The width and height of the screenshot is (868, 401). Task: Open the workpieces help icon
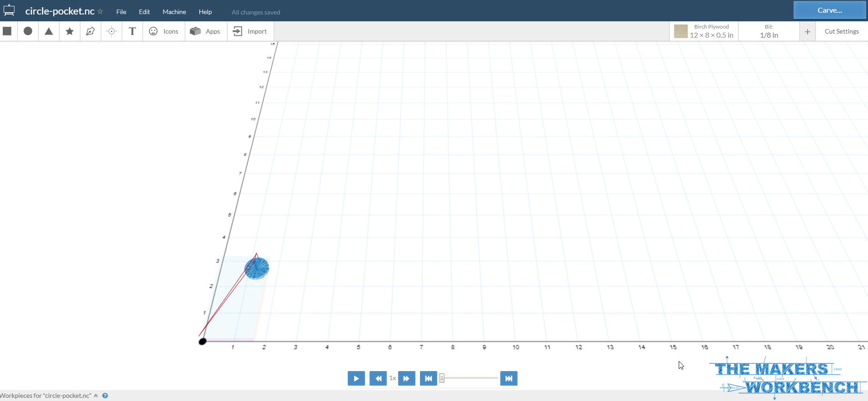[105, 396]
